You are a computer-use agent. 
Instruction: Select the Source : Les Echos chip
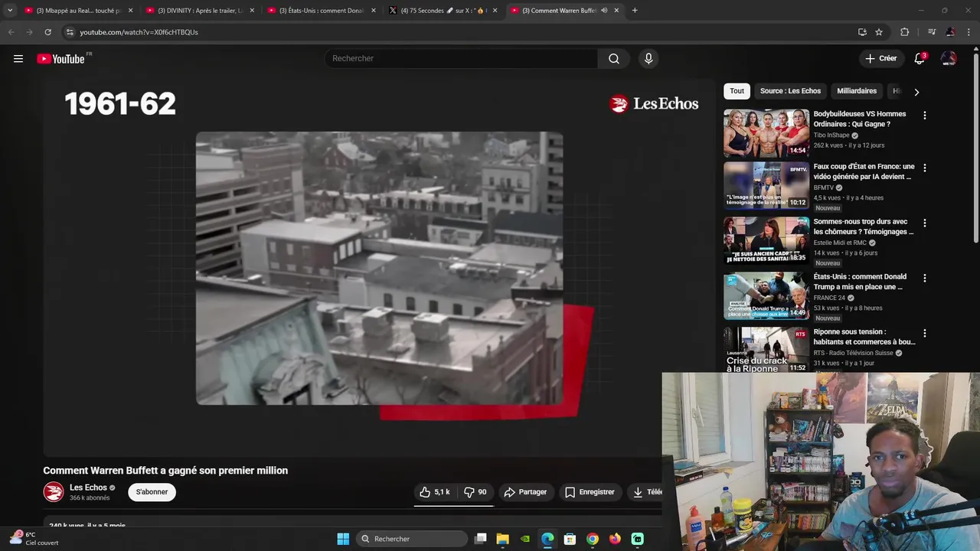point(790,91)
